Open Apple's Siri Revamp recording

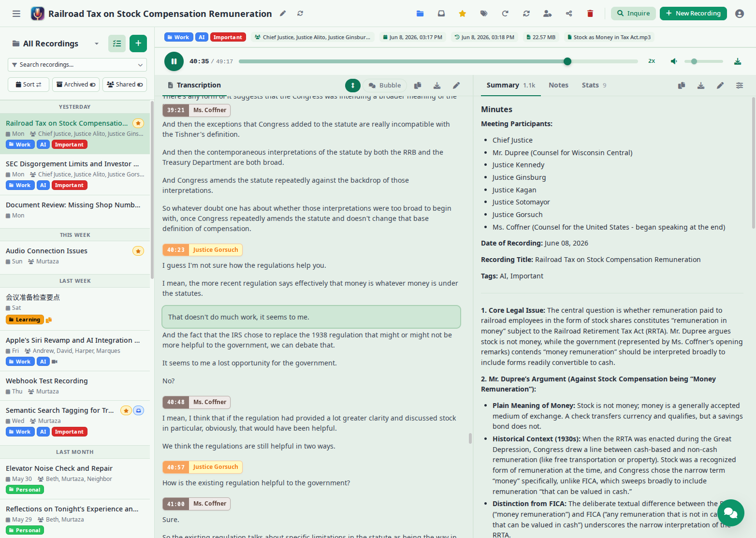[75, 351]
